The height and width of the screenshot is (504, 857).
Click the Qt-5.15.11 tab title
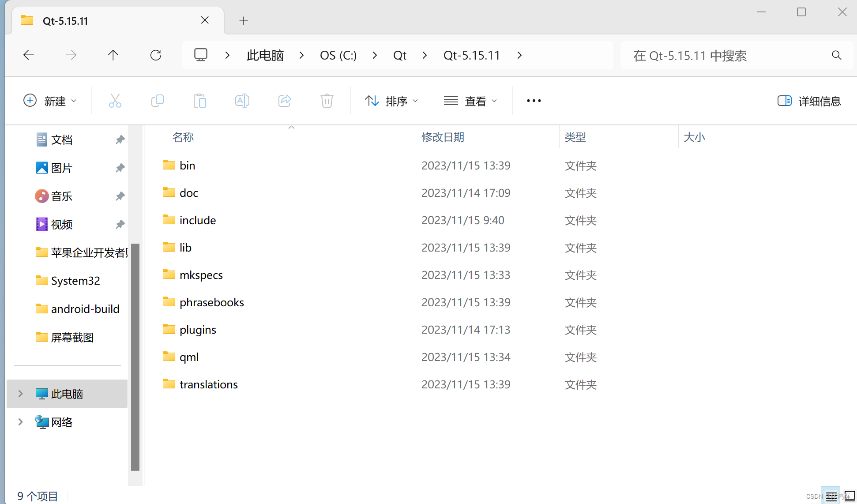point(65,21)
